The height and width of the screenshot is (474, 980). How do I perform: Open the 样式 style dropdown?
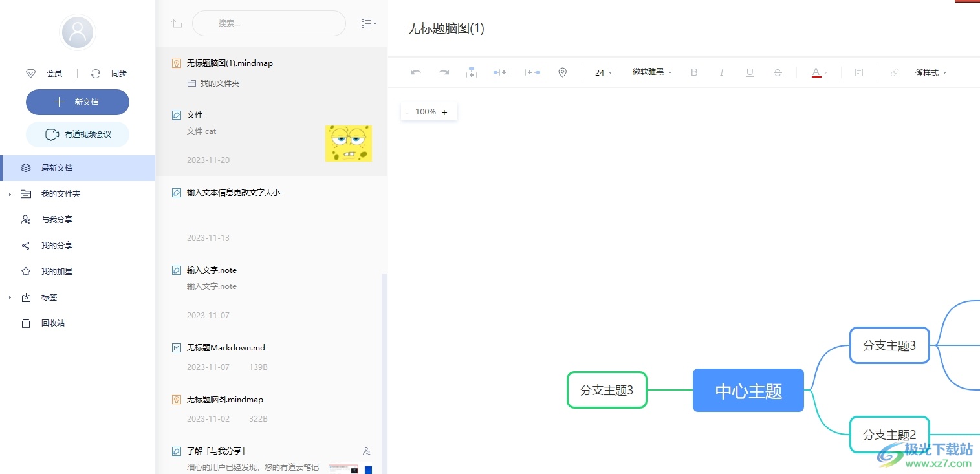[931, 72]
